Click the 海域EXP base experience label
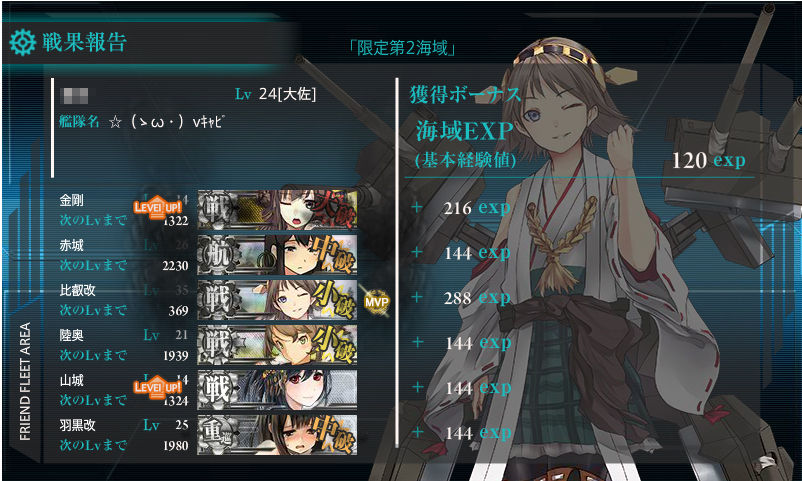This screenshot has width=802, height=481. 464,132
